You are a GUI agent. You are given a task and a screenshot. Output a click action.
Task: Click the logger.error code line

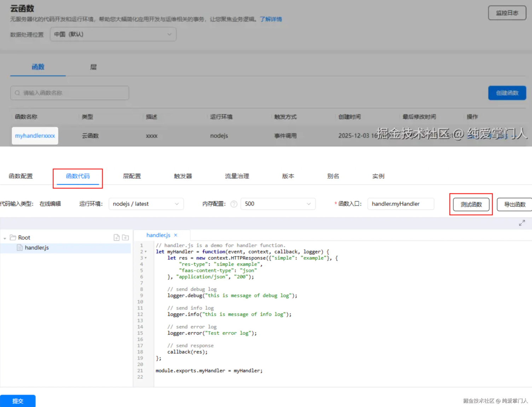[212, 333]
